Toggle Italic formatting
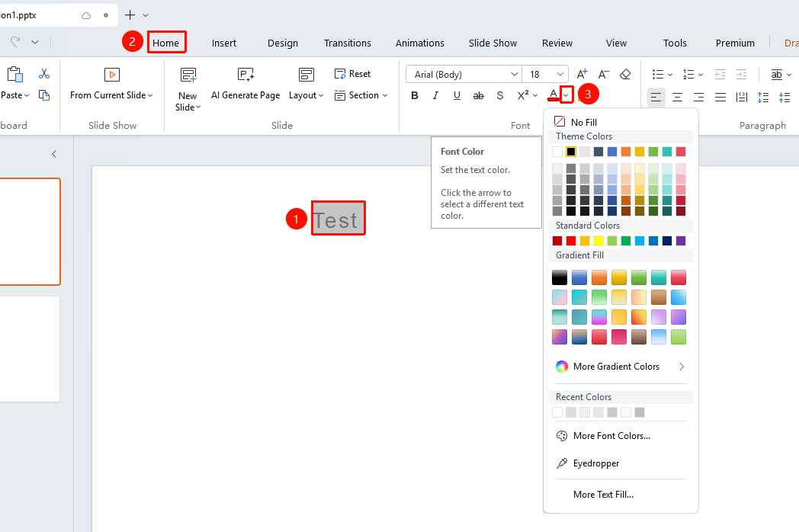Screen dimensions: 799x532 pyautogui.click(x=435, y=95)
